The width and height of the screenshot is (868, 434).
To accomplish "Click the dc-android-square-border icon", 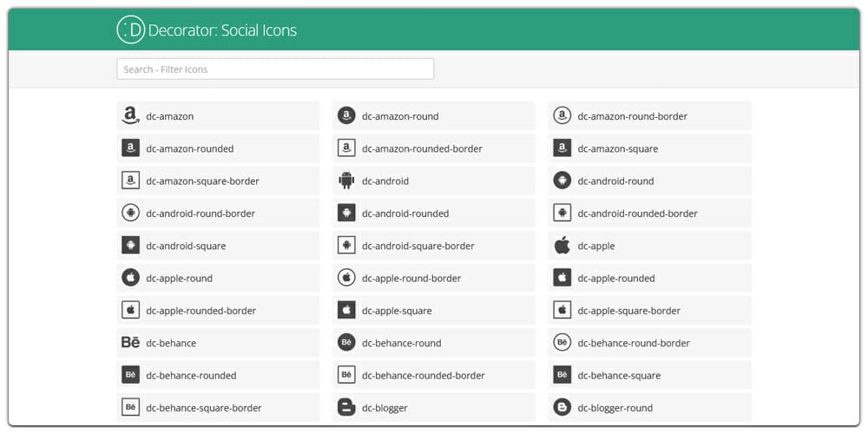I will pyautogui.click(x=346, y=246).
